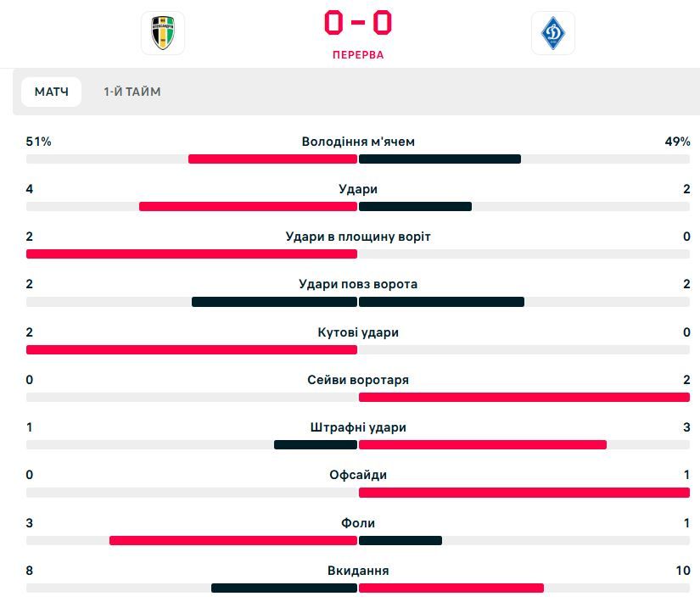Click the away team's Володіння м'ячем dark bar
Viewport: 700px width, 602px height.
coord(440,159)
